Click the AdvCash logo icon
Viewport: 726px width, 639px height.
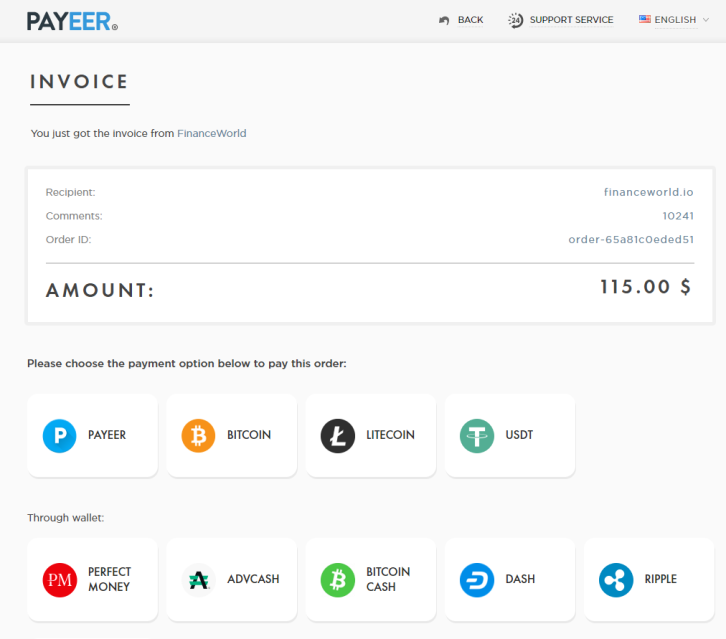pos(198,580)
